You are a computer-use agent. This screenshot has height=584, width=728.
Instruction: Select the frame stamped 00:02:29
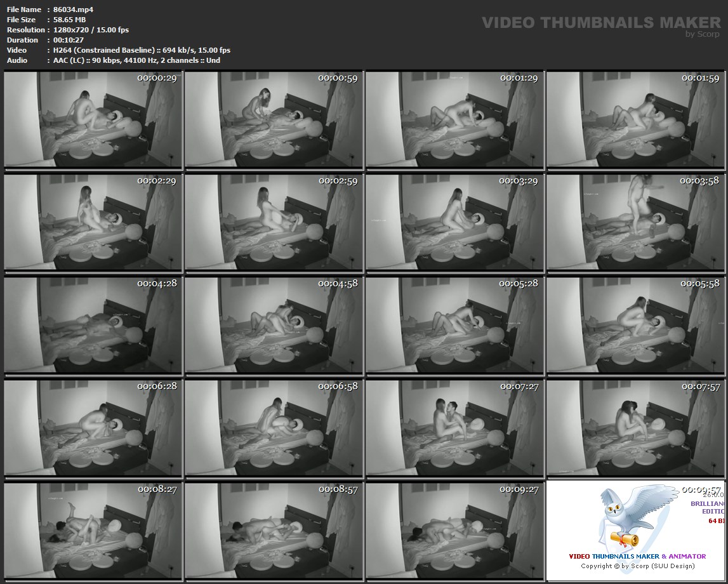[93, 223]
